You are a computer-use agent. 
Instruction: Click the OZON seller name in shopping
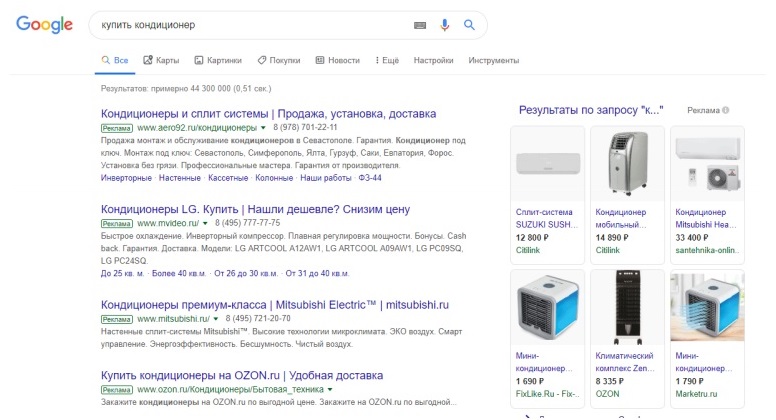607,394
